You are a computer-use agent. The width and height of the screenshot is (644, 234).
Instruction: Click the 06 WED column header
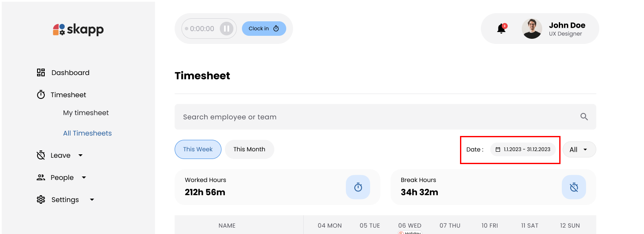(x=410, y=225)
